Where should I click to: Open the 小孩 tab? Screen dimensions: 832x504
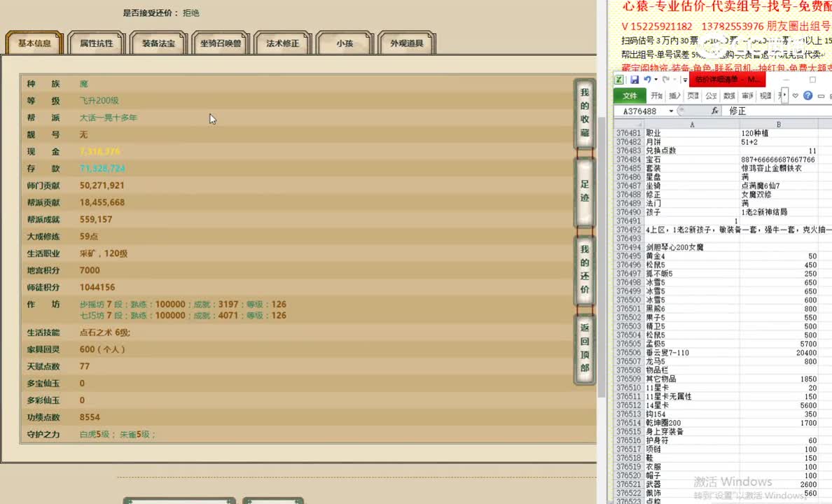(345, 43)
